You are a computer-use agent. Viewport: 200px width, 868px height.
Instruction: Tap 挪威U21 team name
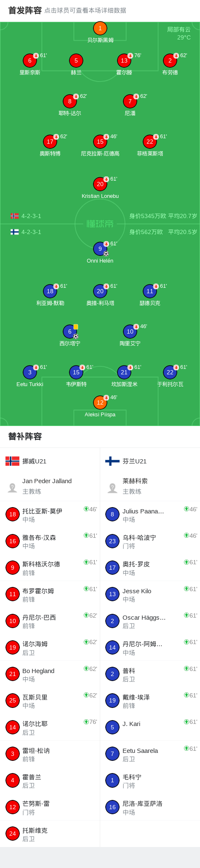pos(35,461)
